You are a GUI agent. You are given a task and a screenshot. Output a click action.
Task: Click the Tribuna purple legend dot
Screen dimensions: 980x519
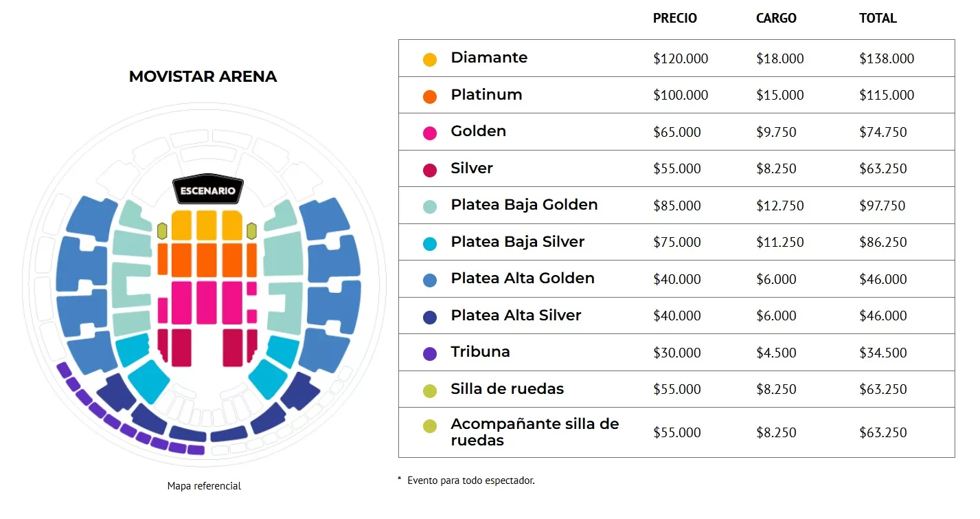tap(430, 354)
